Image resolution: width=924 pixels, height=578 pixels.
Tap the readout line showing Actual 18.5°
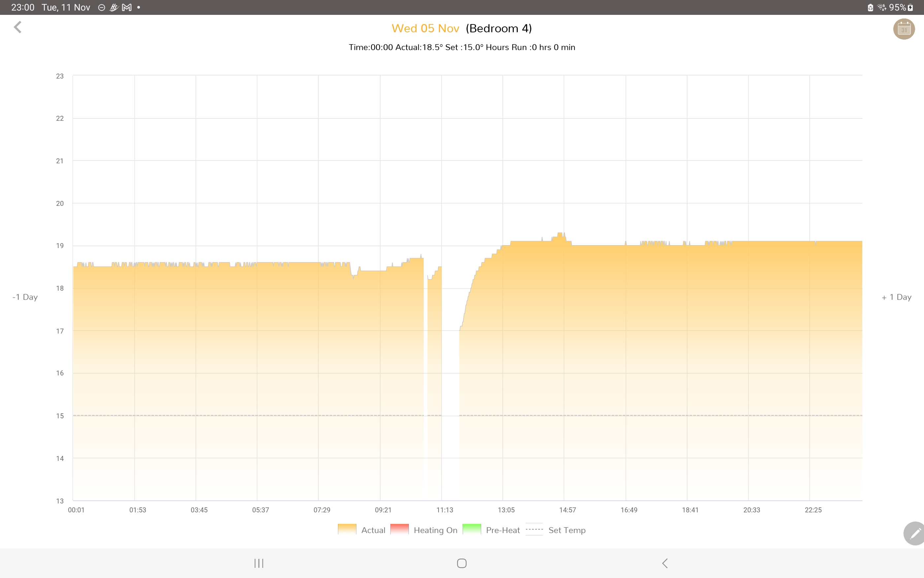(461, 48)
